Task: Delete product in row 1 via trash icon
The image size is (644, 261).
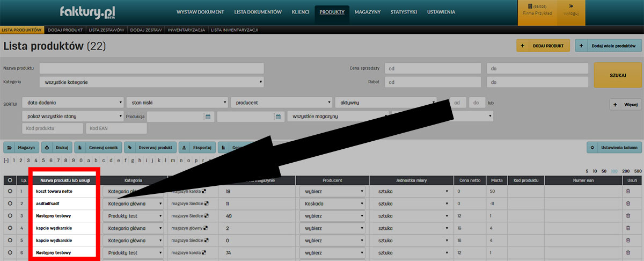Action: pos(628,191)
